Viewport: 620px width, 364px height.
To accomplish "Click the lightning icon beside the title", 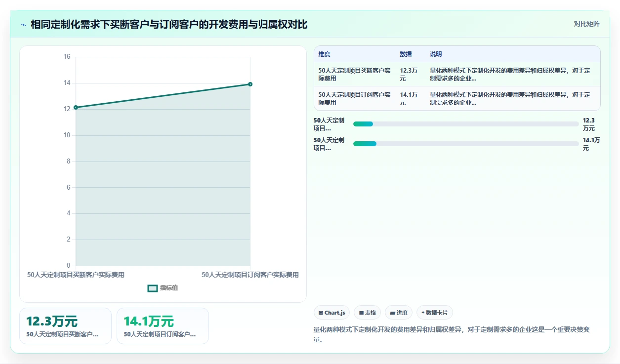I will (x=24, y=25).
